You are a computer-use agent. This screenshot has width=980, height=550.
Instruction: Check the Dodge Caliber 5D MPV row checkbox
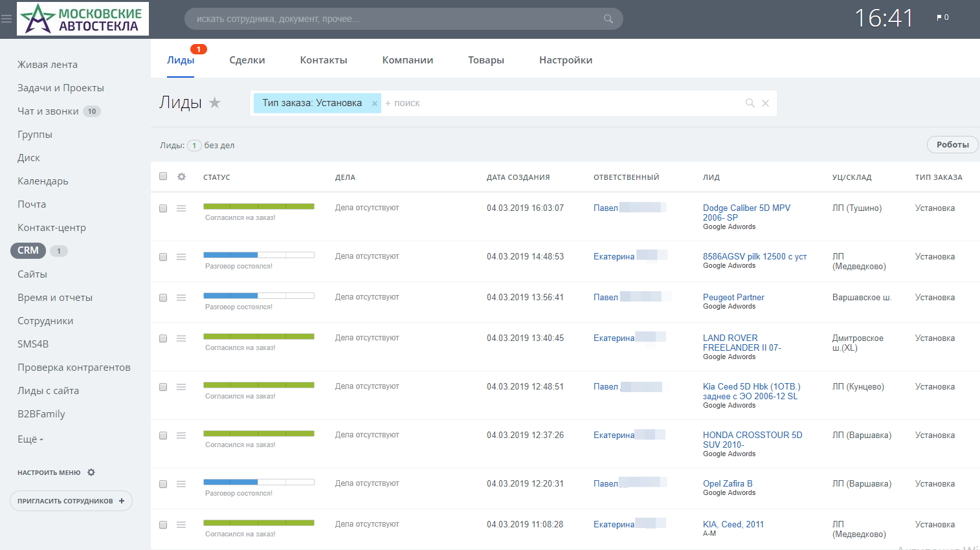[163, 208]
